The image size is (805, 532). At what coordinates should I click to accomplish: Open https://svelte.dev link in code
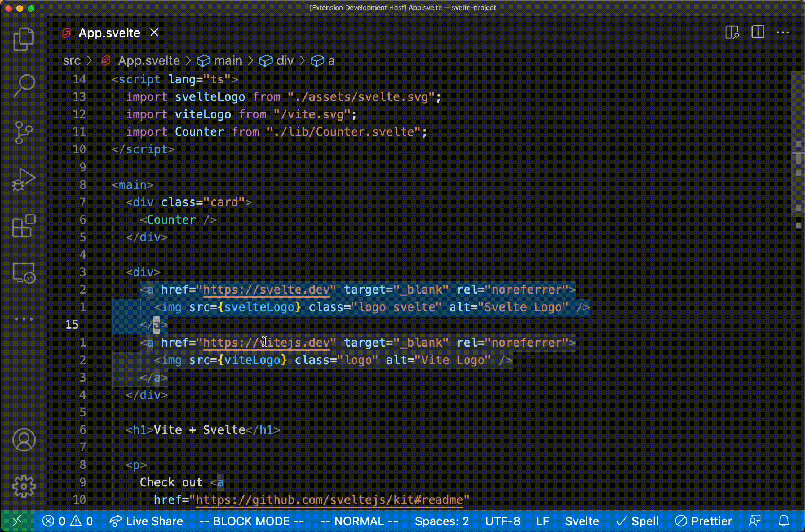266,290
